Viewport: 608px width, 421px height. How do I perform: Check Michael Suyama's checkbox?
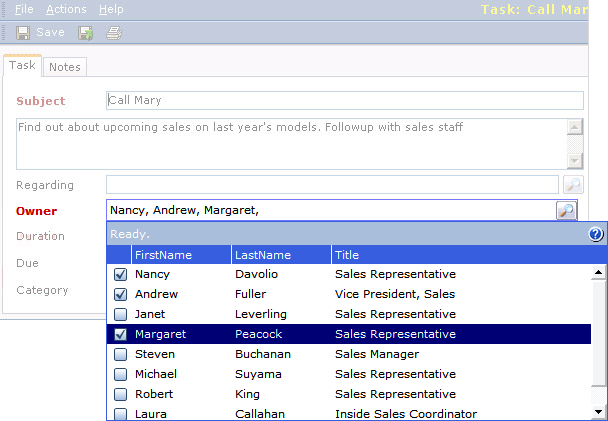[120, 374]
